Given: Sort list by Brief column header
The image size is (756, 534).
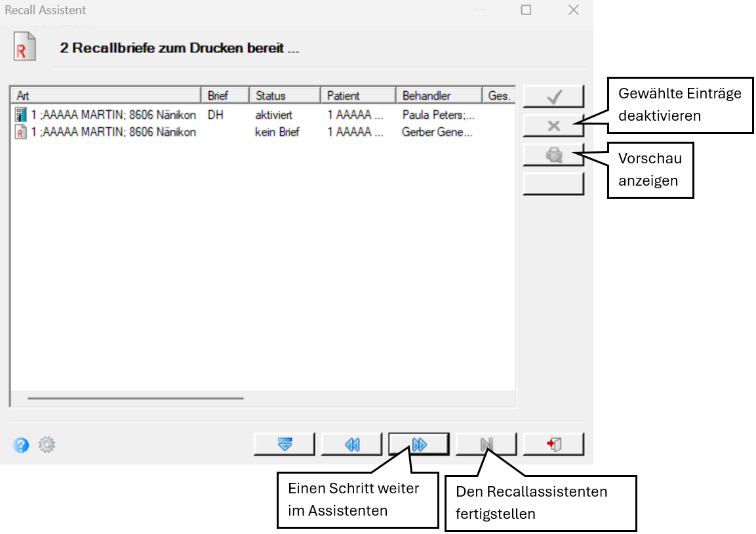Looking at the screenshot, I should (225, 96).
